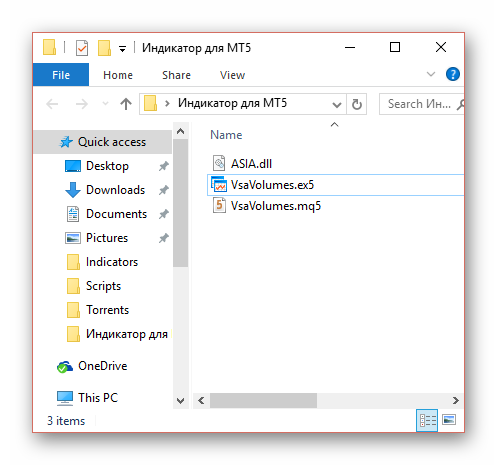Go up one folder level with arrow
The height and width of the screenshot is (465, 497).
tap(126, 104)
